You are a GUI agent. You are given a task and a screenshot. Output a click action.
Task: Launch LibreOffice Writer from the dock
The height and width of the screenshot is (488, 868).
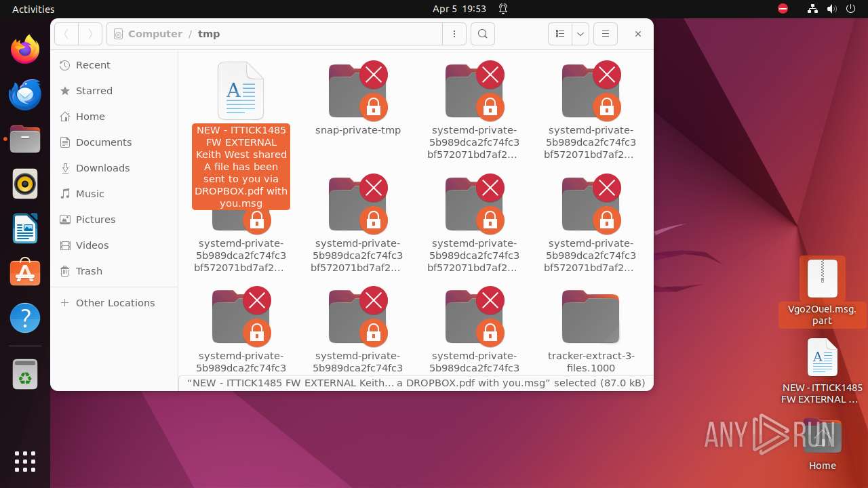pos(25,228)
